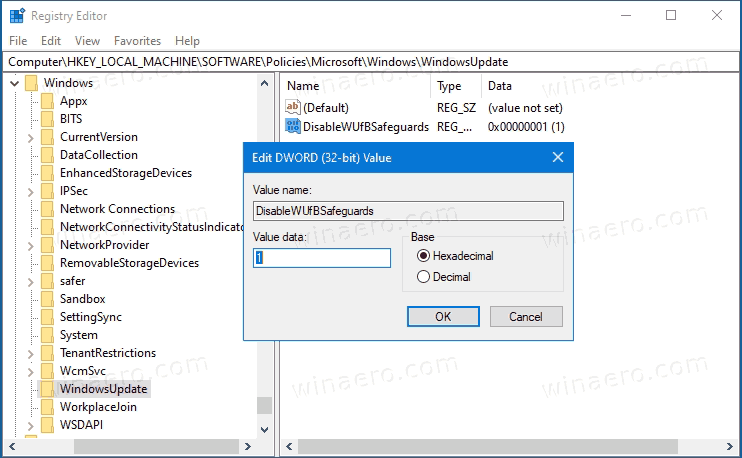Click the WSDAPI folder icon
The height and width of the screenshot is (458, 742).
click(47, 424)
